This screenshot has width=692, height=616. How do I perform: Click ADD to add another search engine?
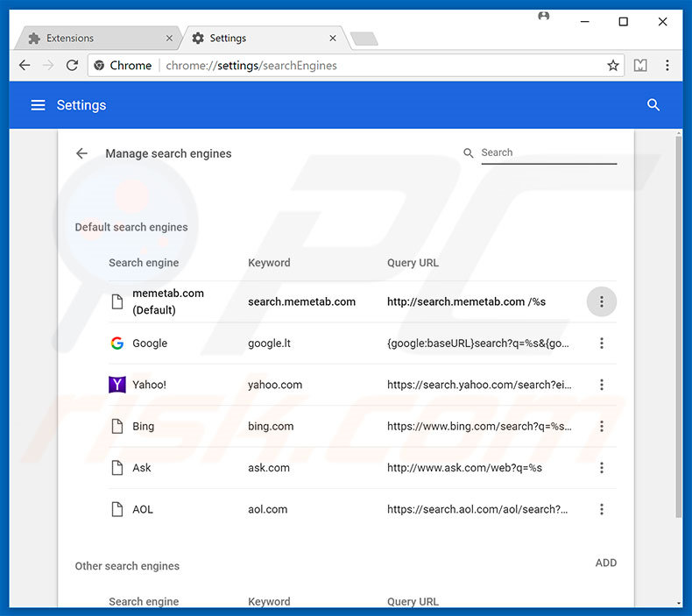coord(606,563)
